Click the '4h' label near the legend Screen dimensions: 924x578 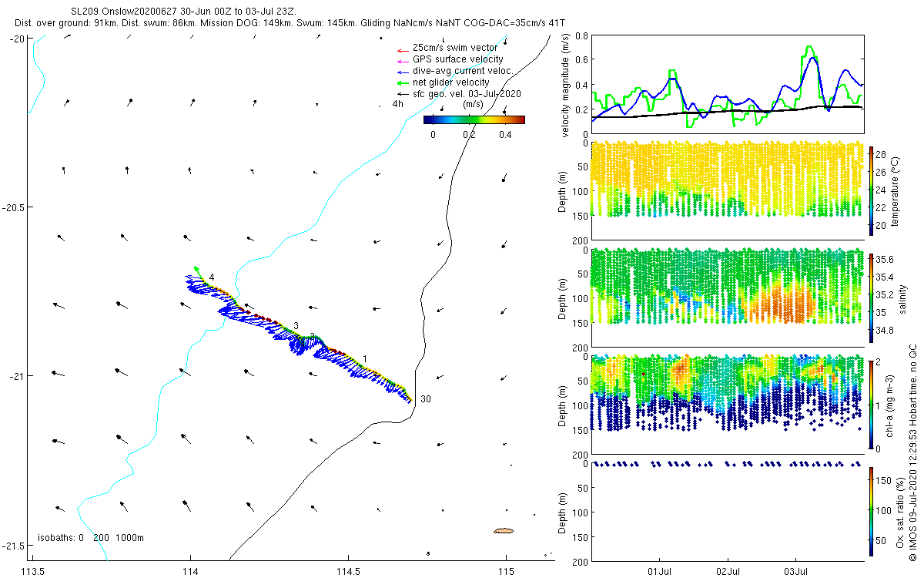(397, 104)
